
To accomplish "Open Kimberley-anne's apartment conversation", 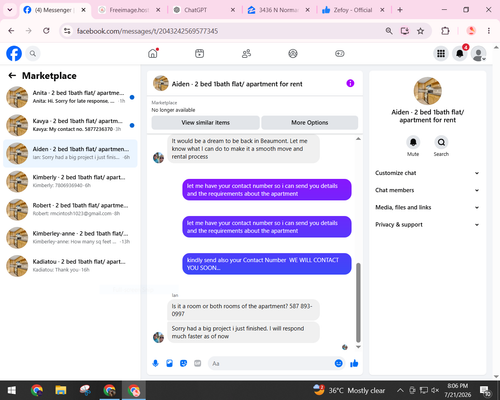I will tap(70, 238).
